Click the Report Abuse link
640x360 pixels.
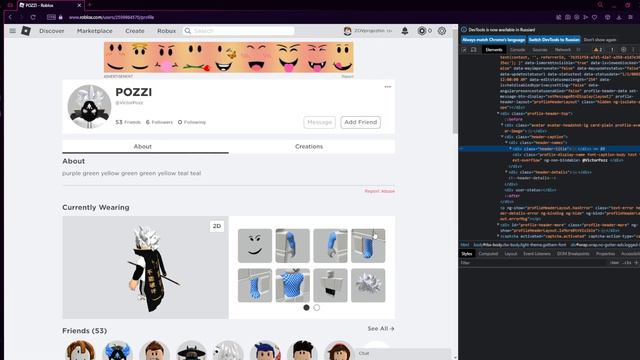[x=380, y=191]
